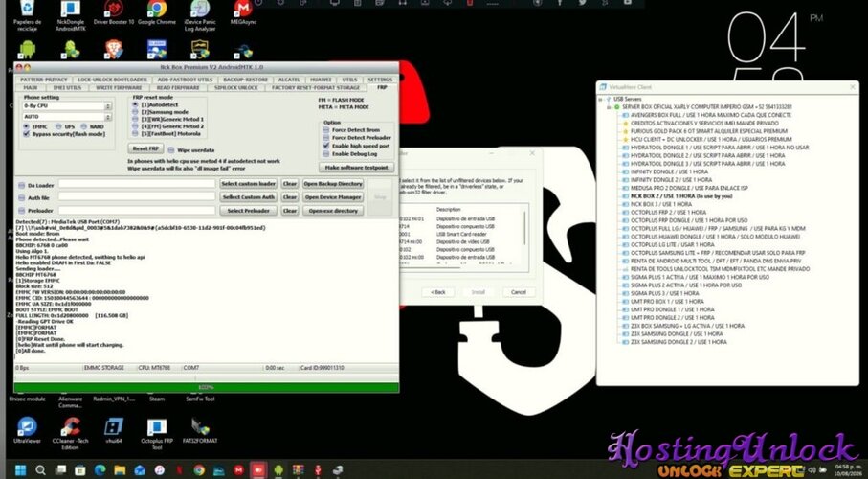The height and width of the screenshot is (479, 868).
Task: Open the SETTINGS tab
Action: coord(380,80)
